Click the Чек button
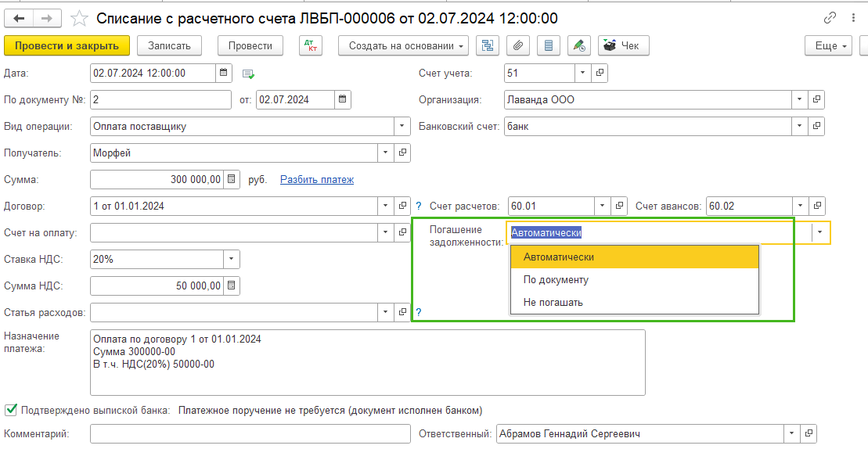Viewport: 868px width, 449px height. coord(623,46)
